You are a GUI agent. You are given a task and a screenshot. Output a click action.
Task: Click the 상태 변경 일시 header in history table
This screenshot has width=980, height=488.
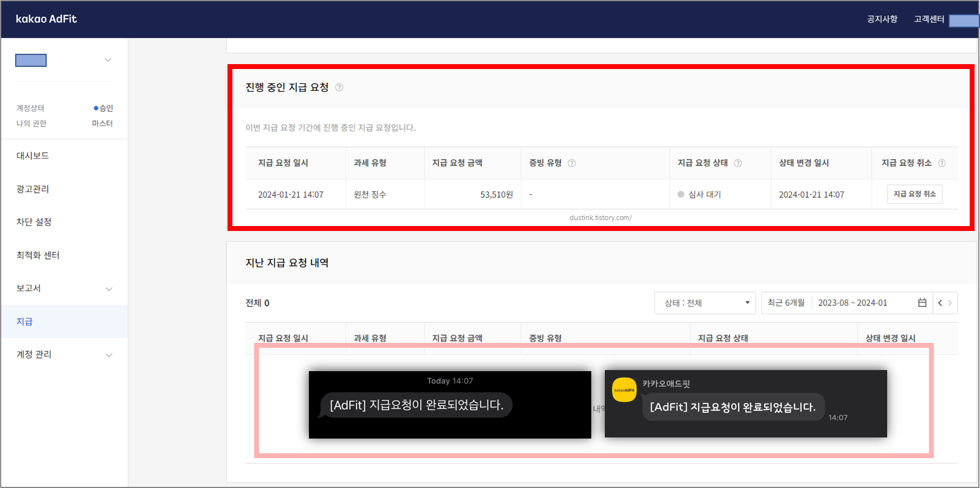click(890, 338)
